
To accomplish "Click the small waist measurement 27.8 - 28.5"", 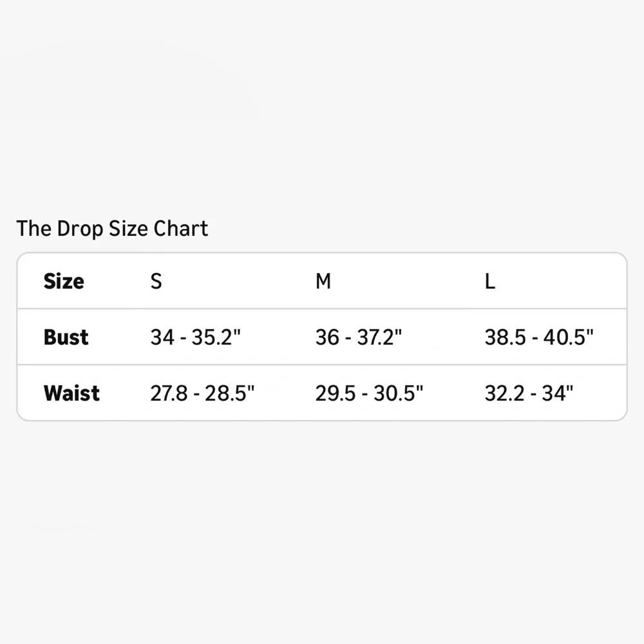I will (203, 393).
